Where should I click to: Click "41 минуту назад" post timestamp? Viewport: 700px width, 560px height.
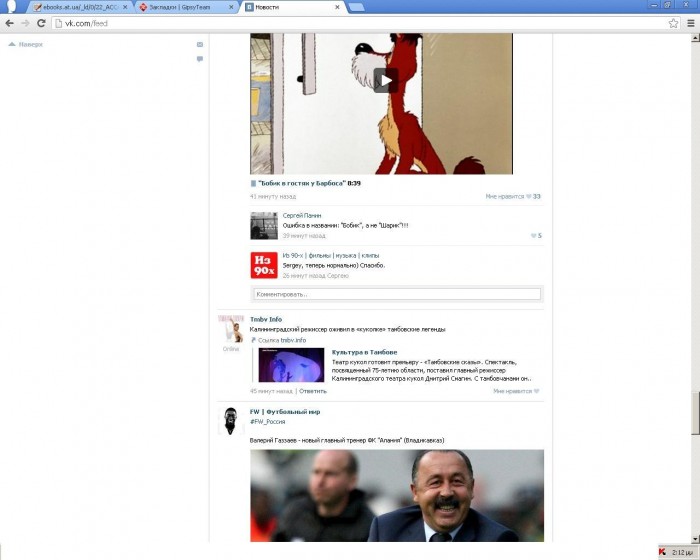coord(273,196)
